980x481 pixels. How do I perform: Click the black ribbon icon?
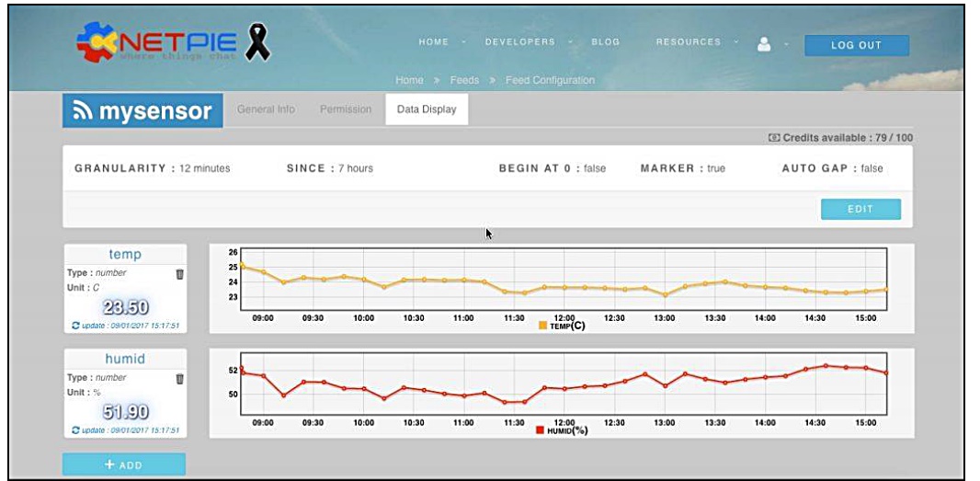point(258,43)
